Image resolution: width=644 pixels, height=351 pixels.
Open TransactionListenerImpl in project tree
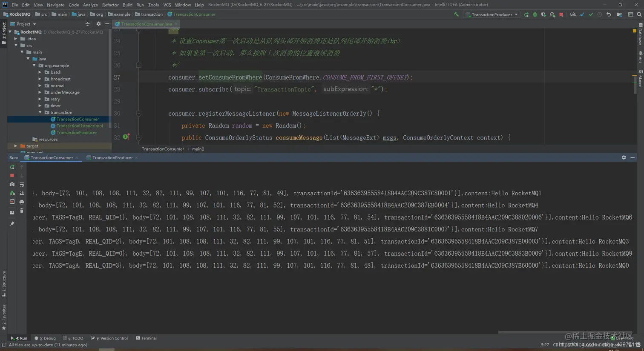point(80,126)
